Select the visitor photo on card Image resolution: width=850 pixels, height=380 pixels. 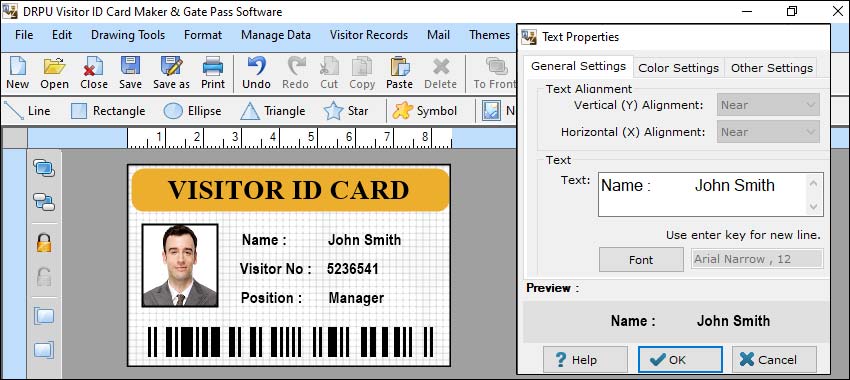(180, 265)
